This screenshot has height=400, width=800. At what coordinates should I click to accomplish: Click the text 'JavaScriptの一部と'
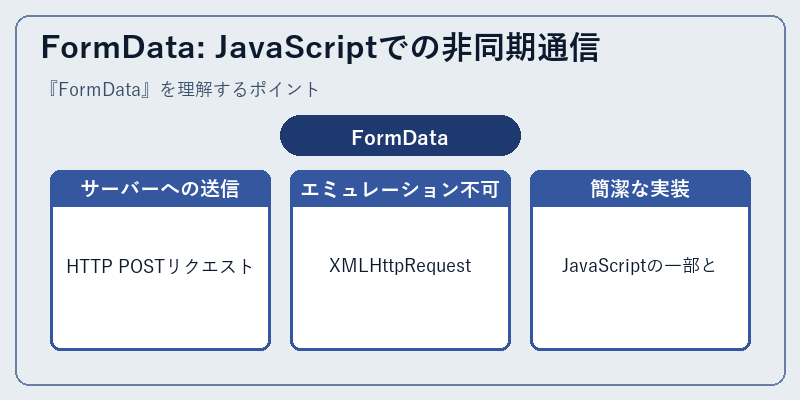point(639,266)
